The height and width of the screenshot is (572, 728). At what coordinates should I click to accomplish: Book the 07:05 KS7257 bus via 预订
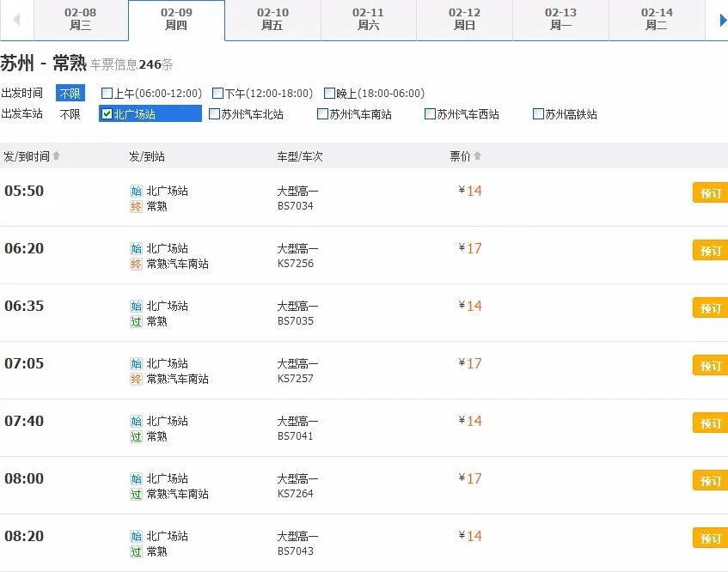(x=708, y=365)
